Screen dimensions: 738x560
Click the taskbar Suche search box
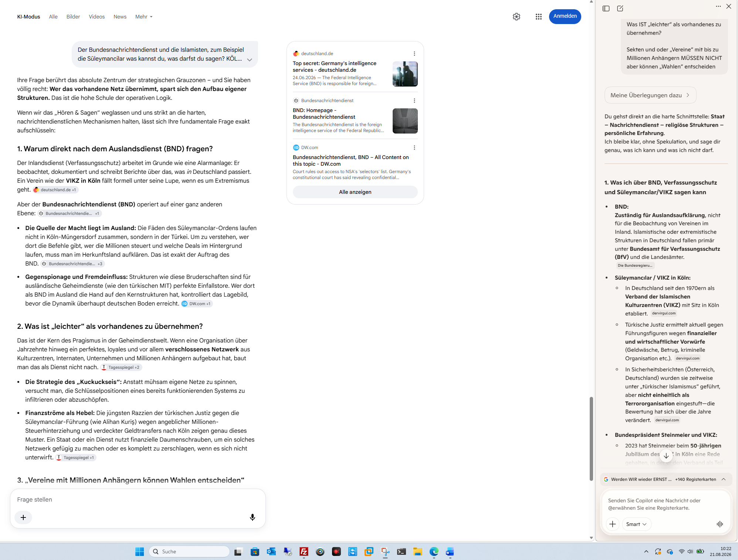189,552
